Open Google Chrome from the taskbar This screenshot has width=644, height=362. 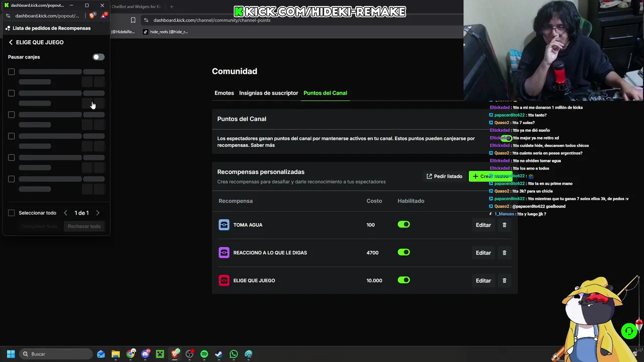point(131,354)
